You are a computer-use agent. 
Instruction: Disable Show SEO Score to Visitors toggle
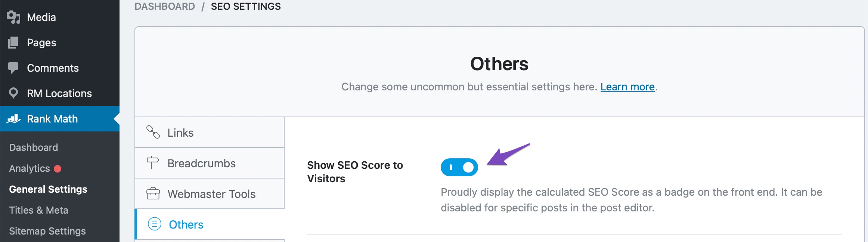pyautogui.click(x=459, y=167)
